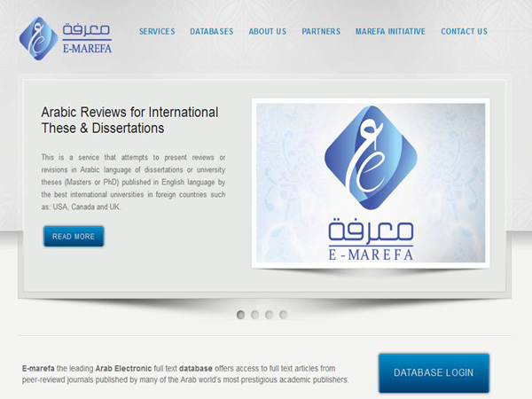The height and width of the screenshot is (399, 532).
Task: Click the E-Marefa logo in header
Action: pos(66,39)
